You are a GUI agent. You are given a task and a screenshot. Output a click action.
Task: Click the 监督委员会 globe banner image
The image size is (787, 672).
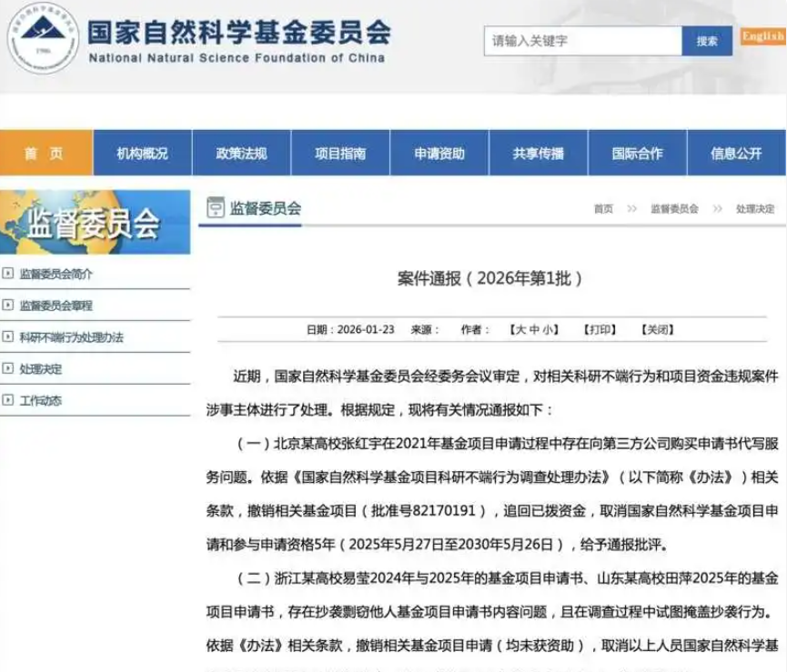[x=95, y=222]
